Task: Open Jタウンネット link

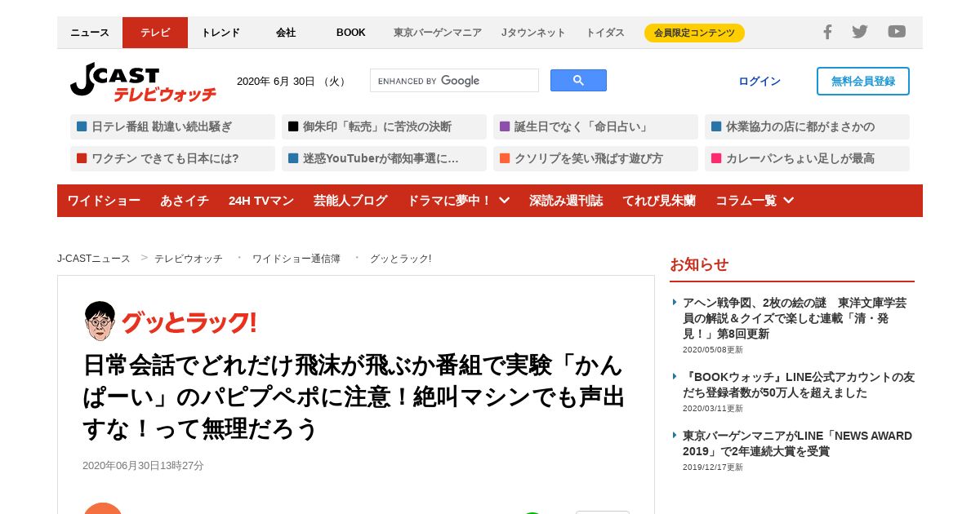Action: (x=533, y=33)
